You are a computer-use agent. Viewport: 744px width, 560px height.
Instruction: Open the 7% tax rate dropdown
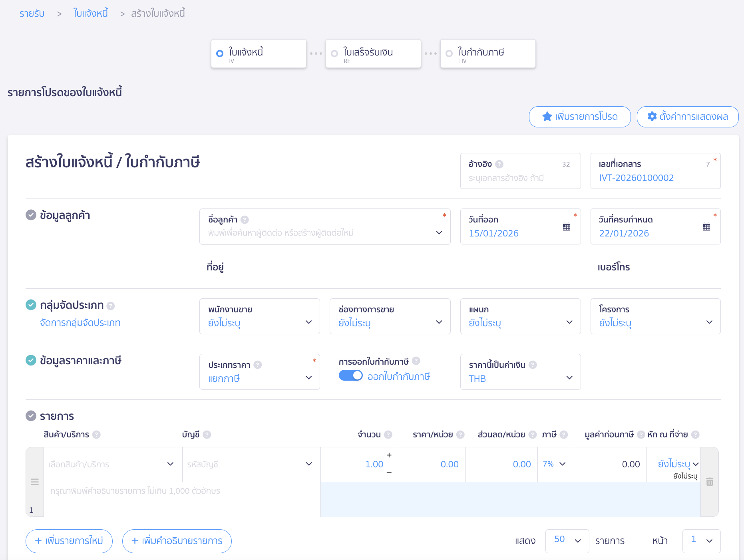tap(555, 464)
